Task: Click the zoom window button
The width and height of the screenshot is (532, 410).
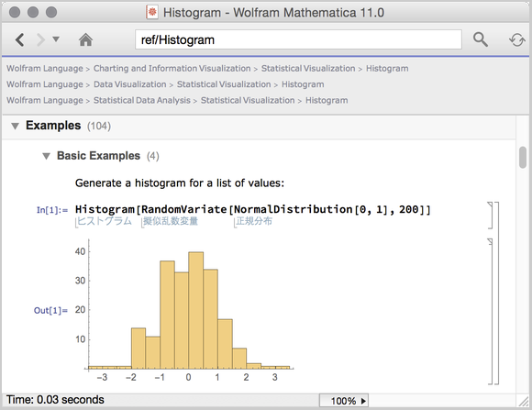Action: (x=51, y=12)
